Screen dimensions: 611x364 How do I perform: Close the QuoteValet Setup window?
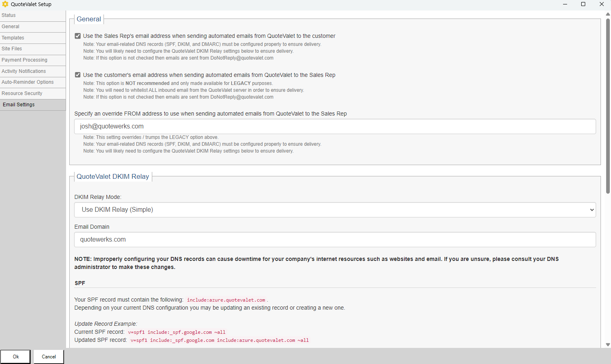pyautogui.click(x=602, y=4)
